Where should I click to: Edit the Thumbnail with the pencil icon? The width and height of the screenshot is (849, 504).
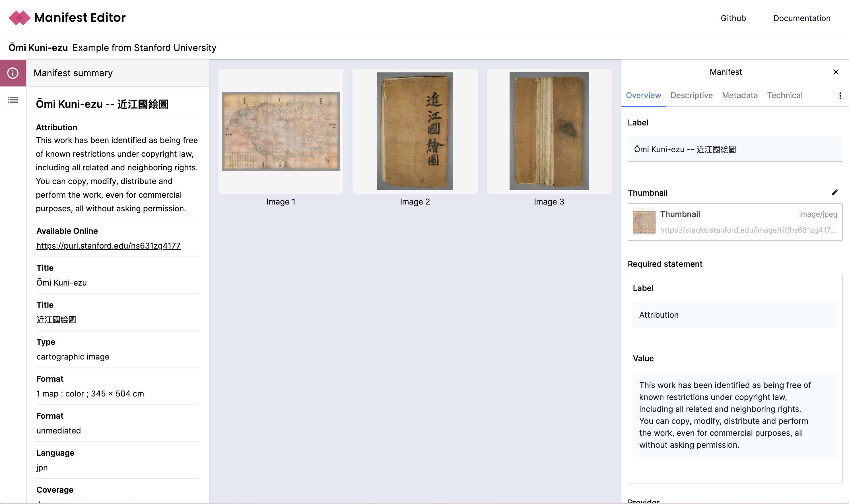pos(834,193)
